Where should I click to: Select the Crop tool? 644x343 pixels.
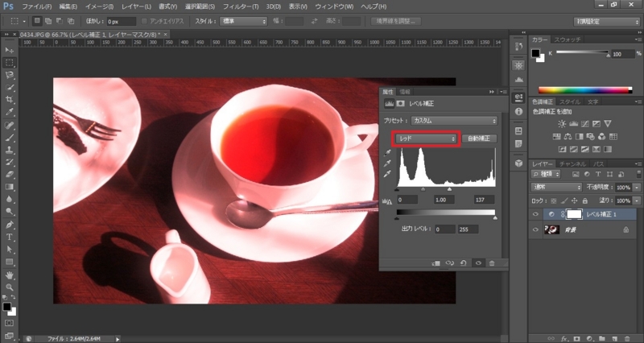coord(9,100)
